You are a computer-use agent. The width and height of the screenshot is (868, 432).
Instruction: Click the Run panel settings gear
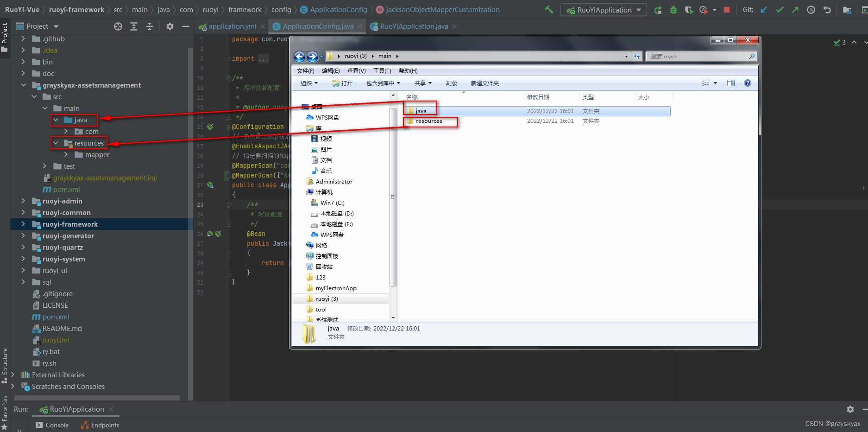[x=850, y=409]
